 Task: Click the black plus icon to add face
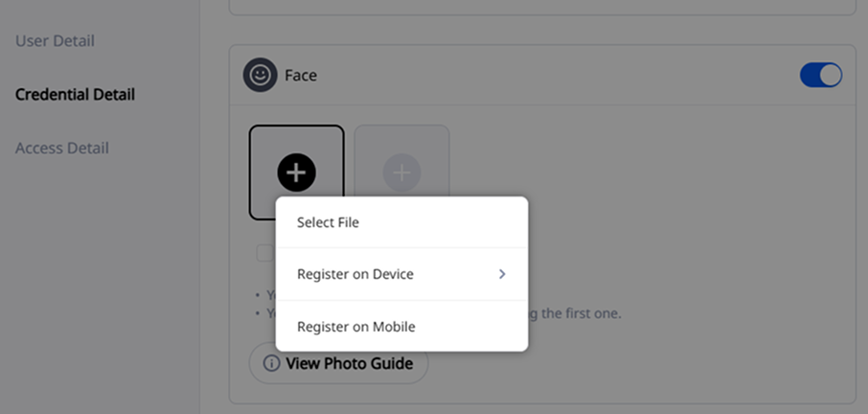click(297, 172)
